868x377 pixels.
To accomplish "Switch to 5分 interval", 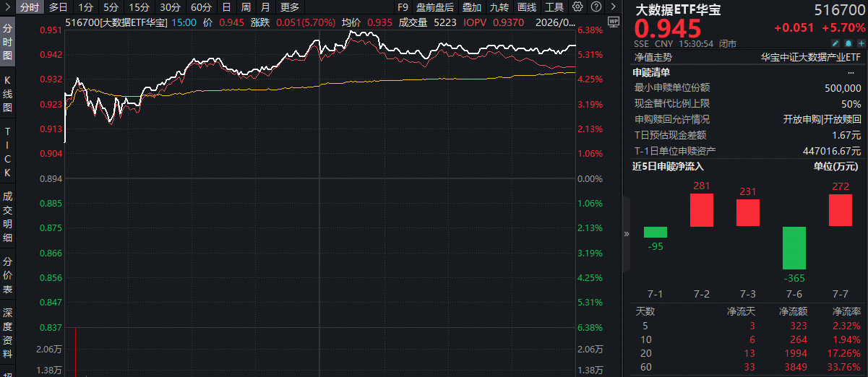I will tap(111, 7).
